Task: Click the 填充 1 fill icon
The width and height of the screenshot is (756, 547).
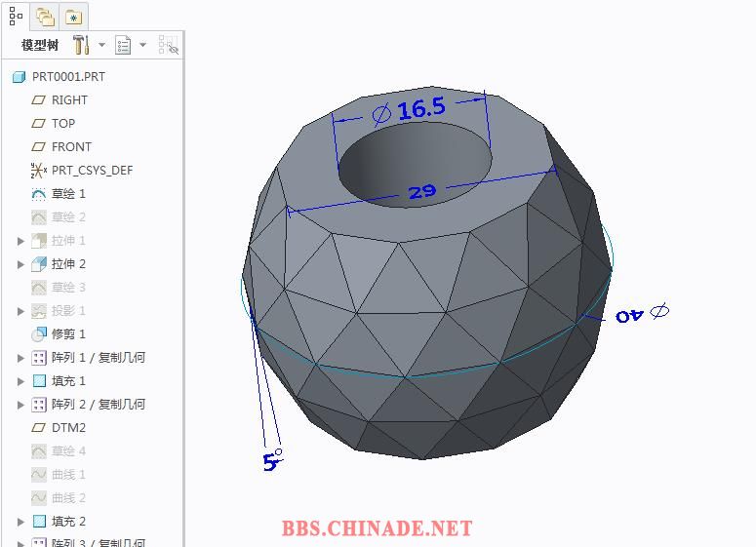Action: [39, 381]
